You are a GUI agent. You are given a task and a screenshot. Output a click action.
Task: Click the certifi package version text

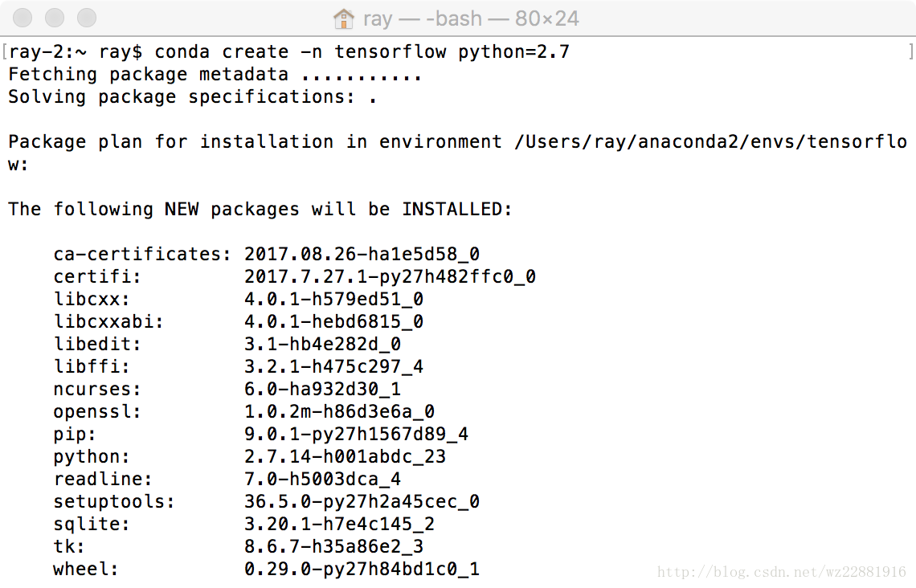point(390,277)
